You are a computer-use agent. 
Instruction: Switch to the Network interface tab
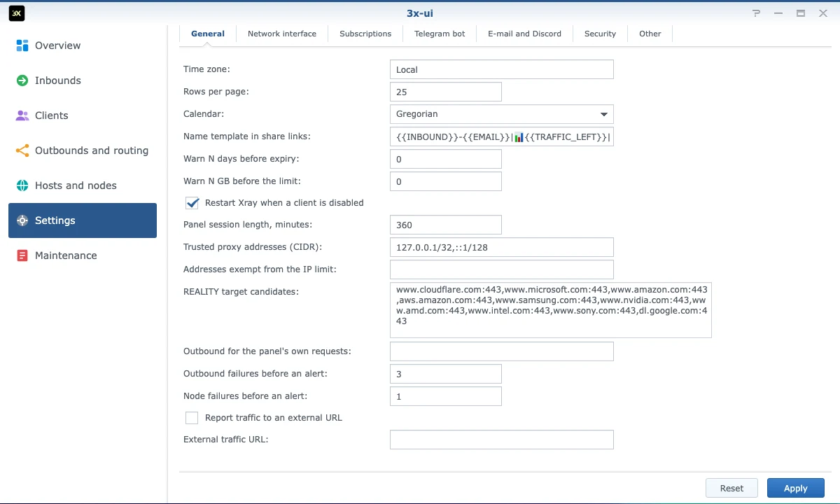[282, 34]
